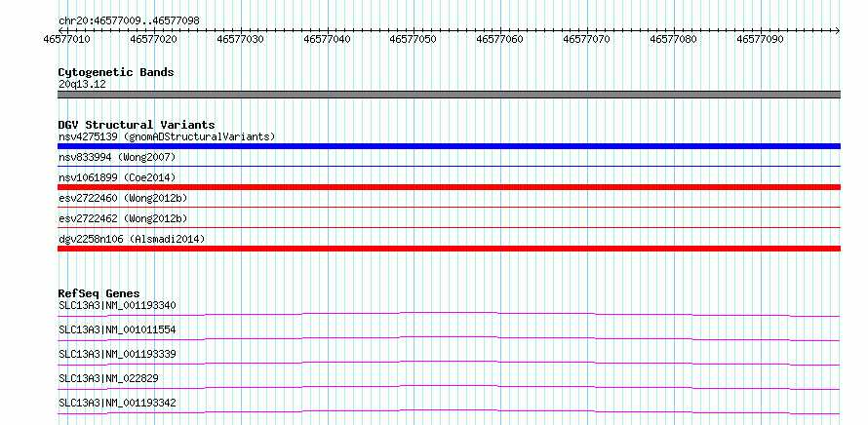The height and width of the screenshot is (425, 868).
Task: Click the nsv4275139 (gnomADStructuralVariants) label
Action: tap(167, 136)
